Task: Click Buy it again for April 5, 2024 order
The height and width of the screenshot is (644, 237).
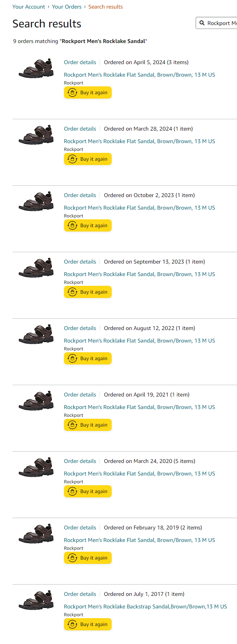Action: [88, 93]
